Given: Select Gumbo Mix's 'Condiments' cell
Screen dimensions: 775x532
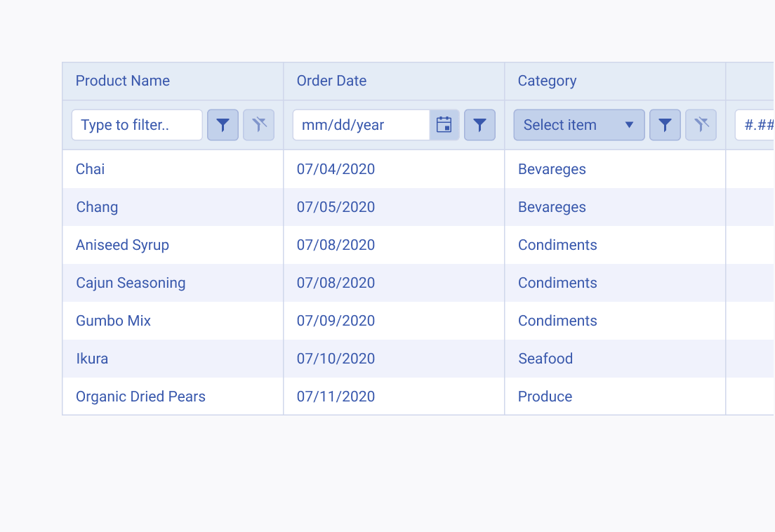Looking at the screenshot, I should 615,321.
